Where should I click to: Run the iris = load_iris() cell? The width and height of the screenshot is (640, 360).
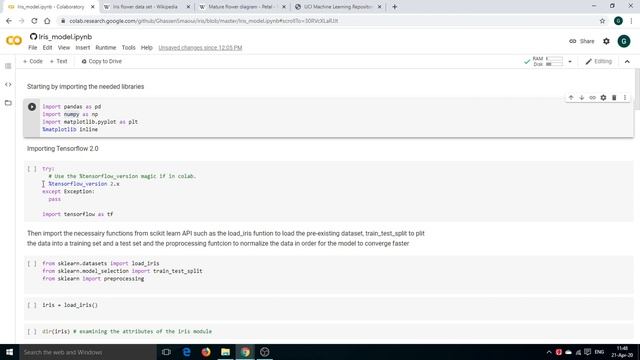(32, 305)
